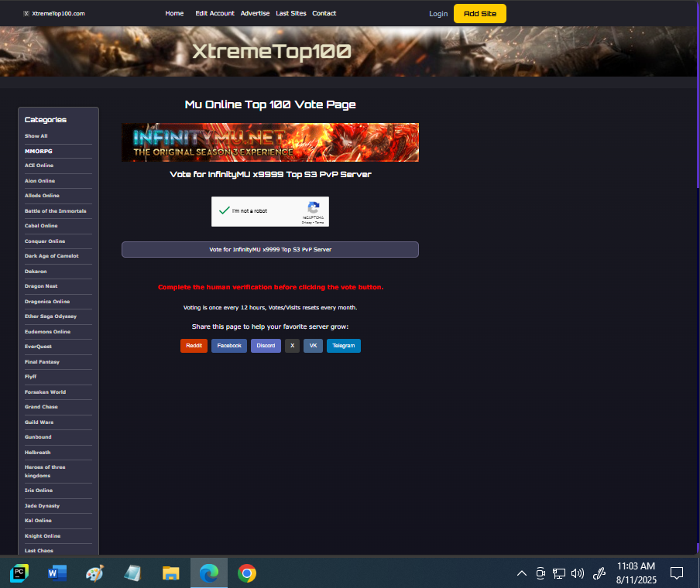Share the page on Facebook
This screenshot has height=588, width=700.
[229, 346]
